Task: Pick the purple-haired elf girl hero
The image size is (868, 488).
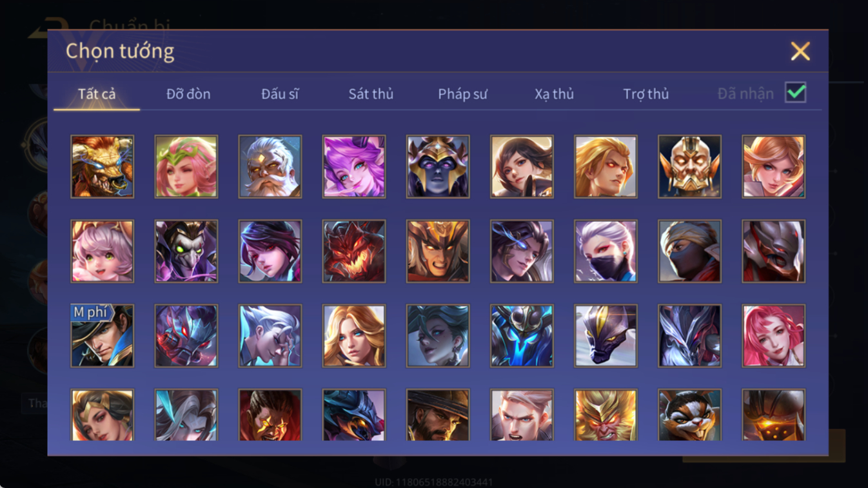Action: tap(354, 166)
